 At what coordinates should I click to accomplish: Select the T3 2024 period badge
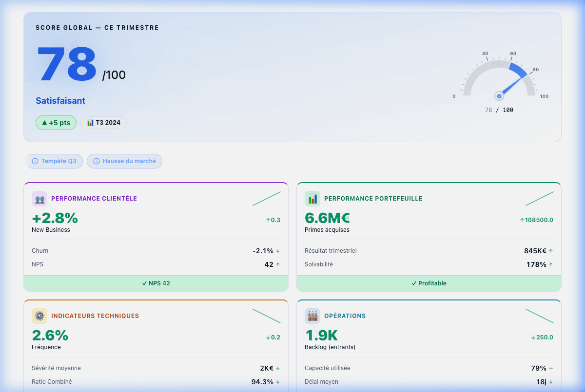[103, 122]
